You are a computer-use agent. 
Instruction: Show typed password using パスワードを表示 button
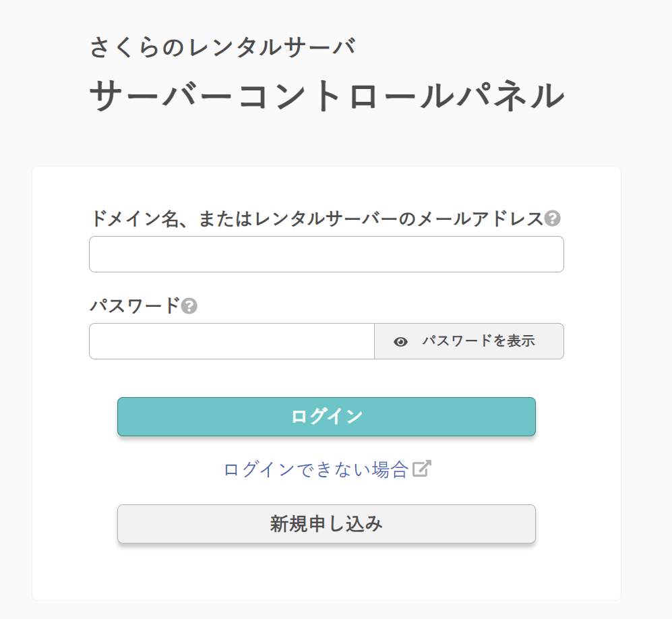coord(469,341)
